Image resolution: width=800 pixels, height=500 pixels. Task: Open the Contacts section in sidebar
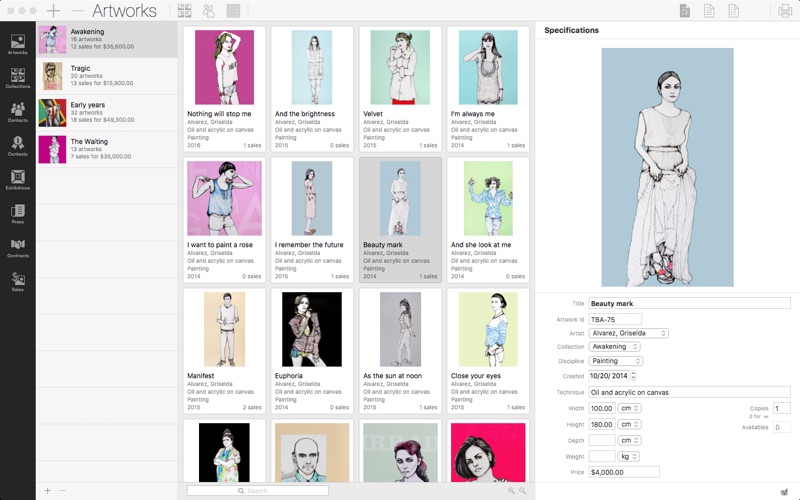point(18,112)
